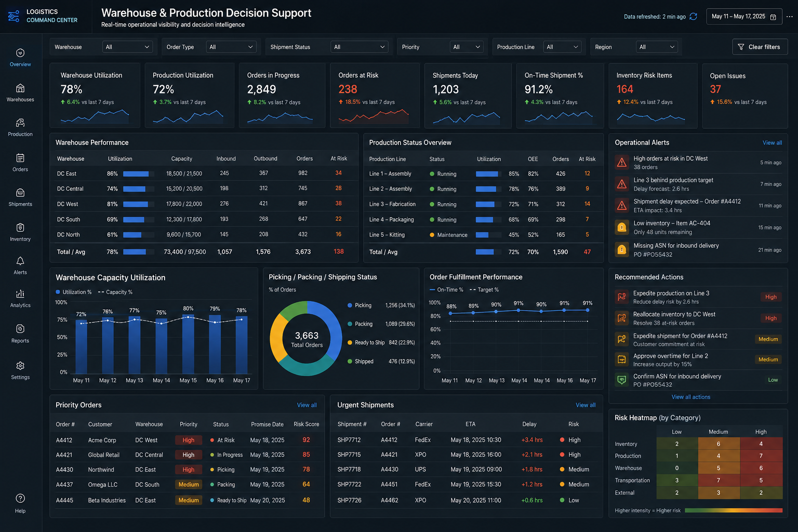The height and width of the screenshot is (532, 798).
Task: Click View all in Priority Orders
Action: (x=307, y=405)
